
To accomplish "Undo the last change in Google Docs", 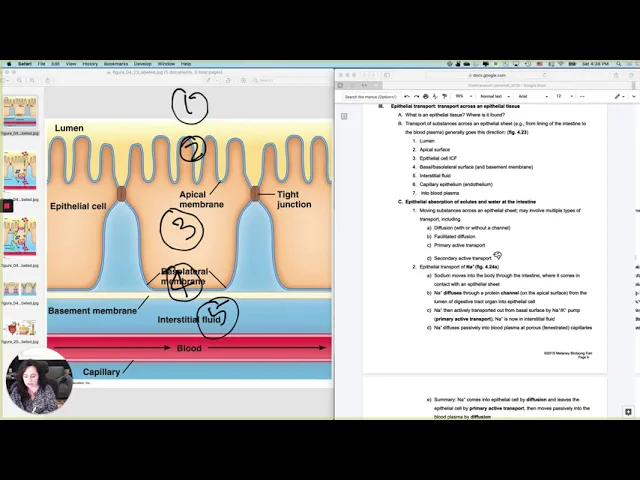I will [x=407, y=97].
